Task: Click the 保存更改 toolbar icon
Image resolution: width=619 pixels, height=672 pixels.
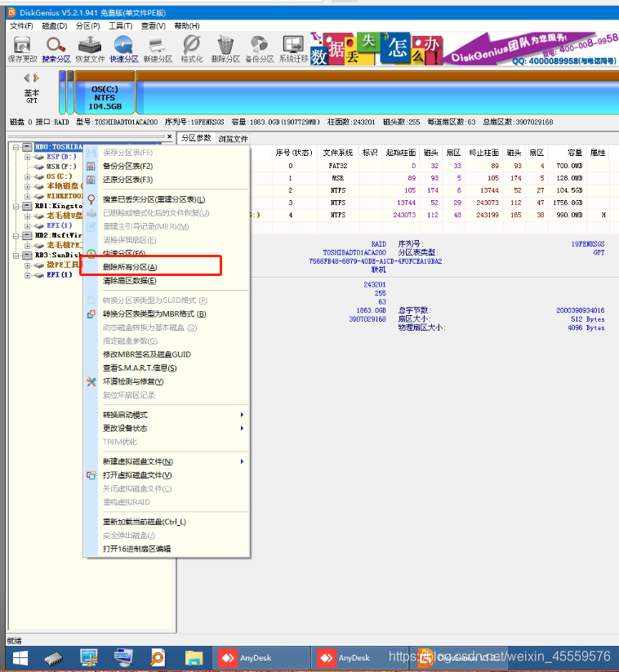Action: 22,49
